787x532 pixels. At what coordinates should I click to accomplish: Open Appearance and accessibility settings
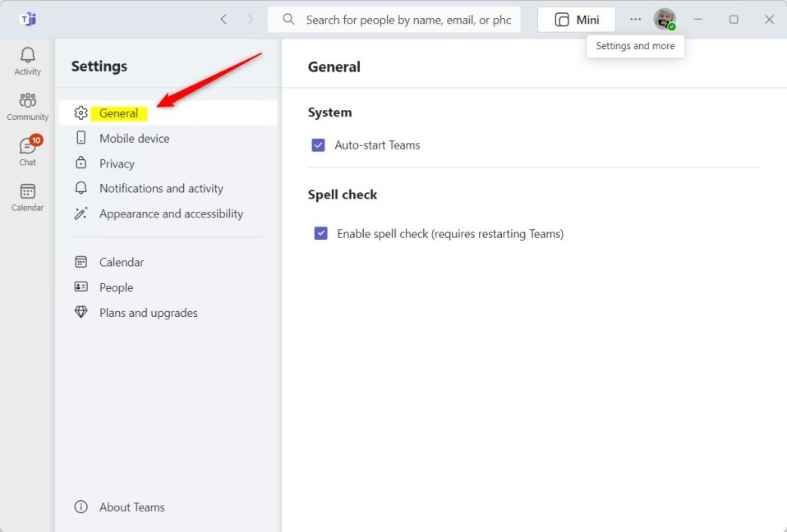pyautogui.click(x=168, y=213)
